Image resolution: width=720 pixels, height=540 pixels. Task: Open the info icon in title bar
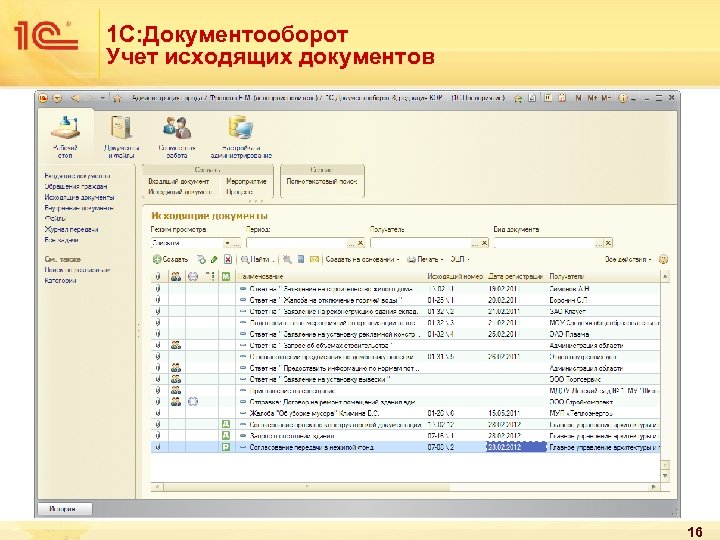[623, 98]
